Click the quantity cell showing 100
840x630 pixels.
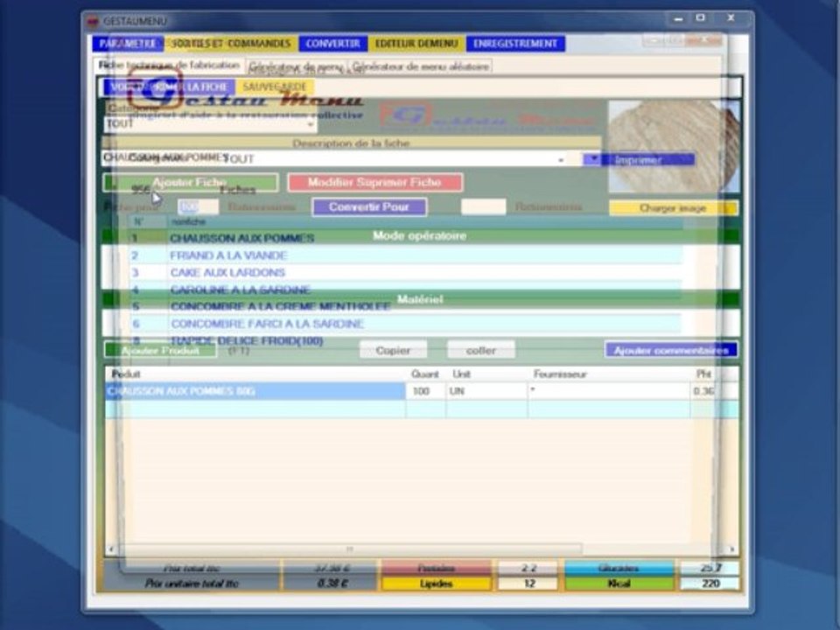tap(425, 391)
